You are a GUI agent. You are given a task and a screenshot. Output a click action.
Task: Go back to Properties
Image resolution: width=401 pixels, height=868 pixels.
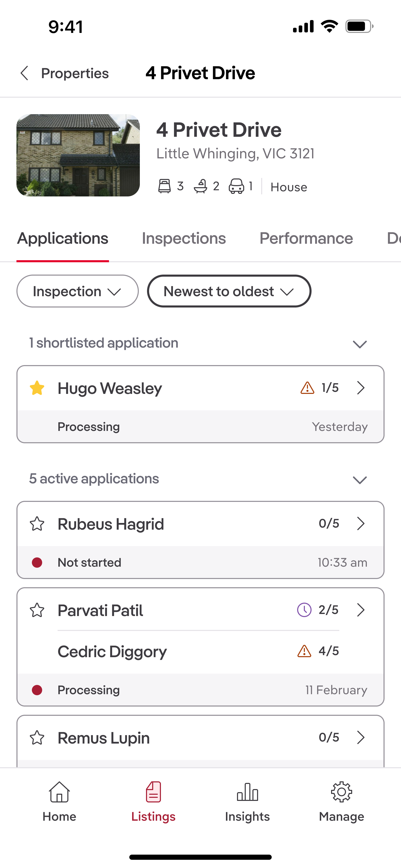64,73
